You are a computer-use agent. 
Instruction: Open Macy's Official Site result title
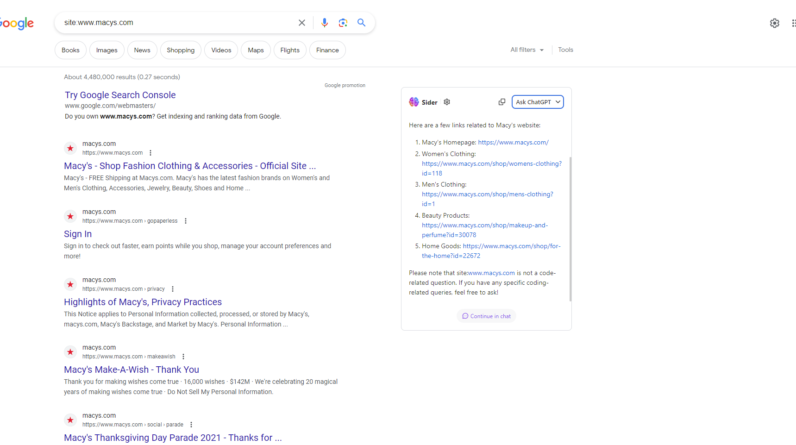[190, 166]
